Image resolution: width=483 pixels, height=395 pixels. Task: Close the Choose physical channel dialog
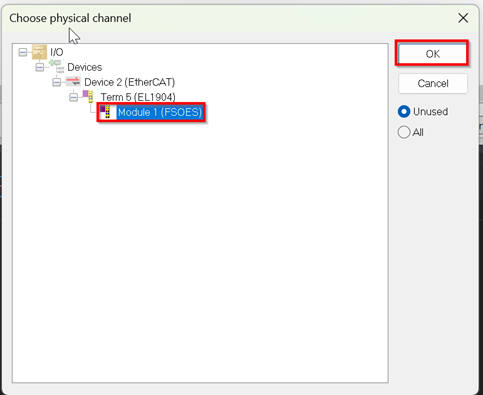point(463,18)
